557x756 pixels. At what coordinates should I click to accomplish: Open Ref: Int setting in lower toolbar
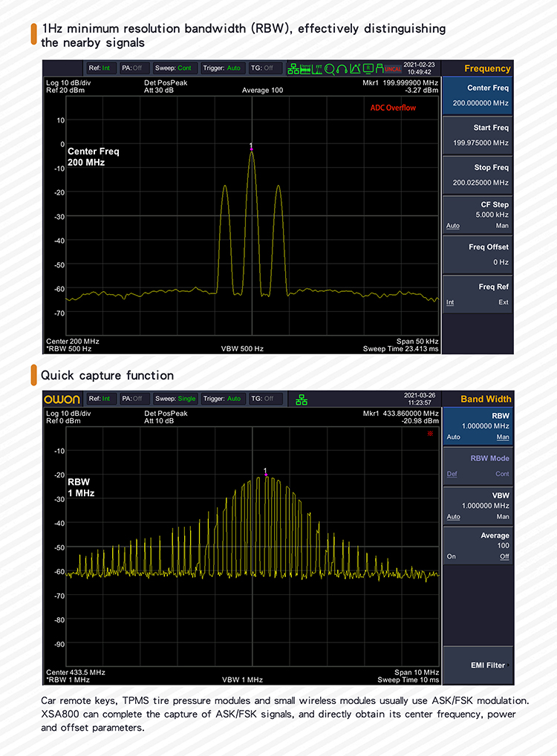99,399
